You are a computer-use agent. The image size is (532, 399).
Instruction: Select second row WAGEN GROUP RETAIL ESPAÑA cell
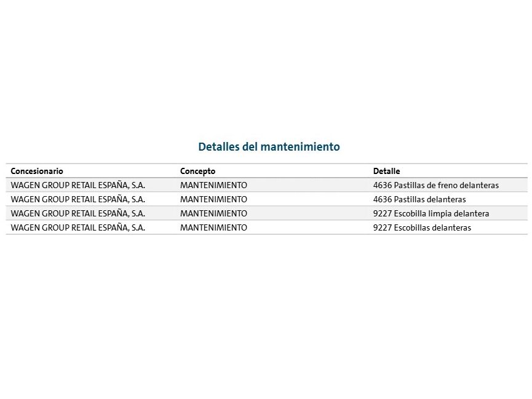[x=78, y=199]
